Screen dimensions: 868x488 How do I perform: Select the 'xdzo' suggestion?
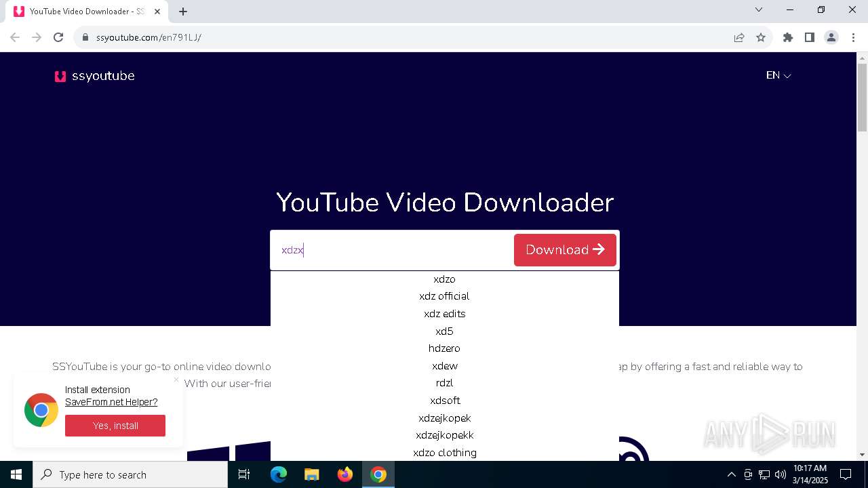445,279
